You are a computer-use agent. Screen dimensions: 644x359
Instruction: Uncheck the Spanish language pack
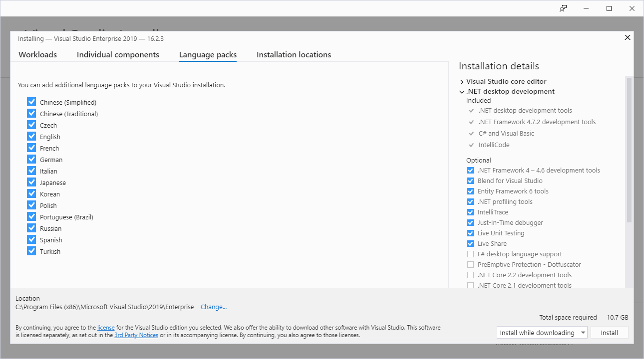point(31,240)
